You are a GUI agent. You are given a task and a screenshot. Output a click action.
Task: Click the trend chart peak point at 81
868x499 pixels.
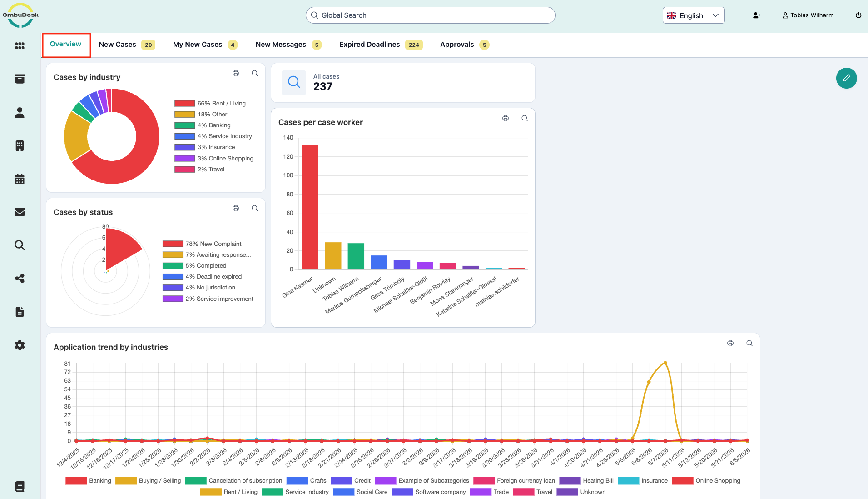(665, 363)
